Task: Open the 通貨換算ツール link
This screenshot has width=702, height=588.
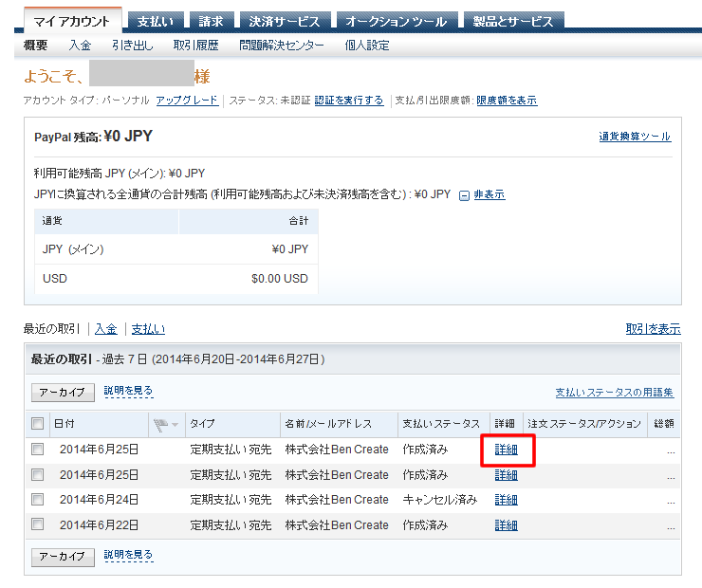Action: pyautogui.click(x=635, y=137)
